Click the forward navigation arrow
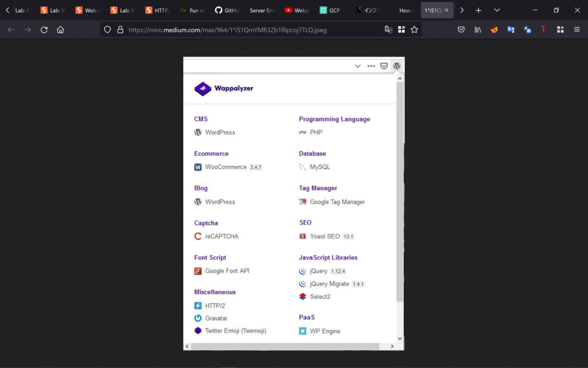 [27, 30]
